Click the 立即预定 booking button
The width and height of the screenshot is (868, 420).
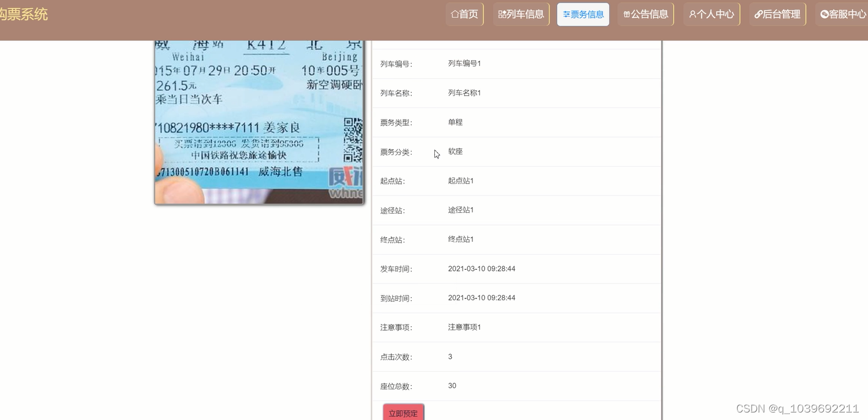pyautogui.click(x=403, y=412)
